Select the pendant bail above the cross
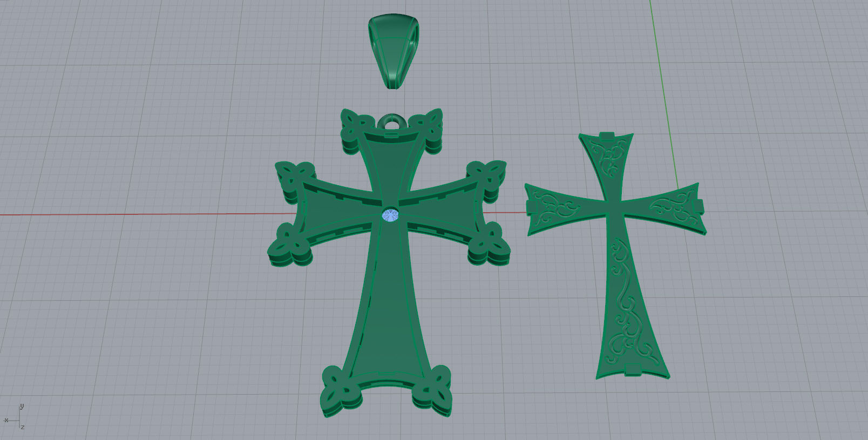 coord(393,52)
